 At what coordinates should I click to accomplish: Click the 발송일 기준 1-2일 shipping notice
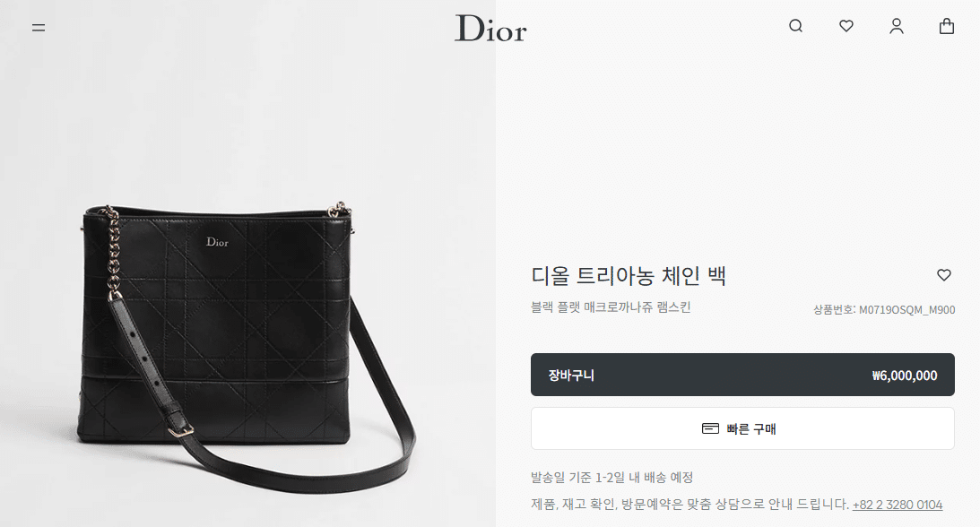(x=611, y=478)
